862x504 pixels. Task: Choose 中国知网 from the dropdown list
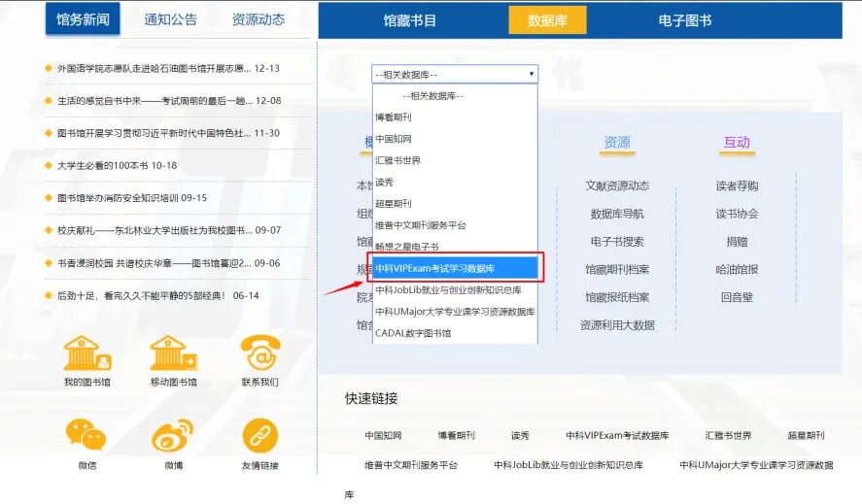click(394, 139)
